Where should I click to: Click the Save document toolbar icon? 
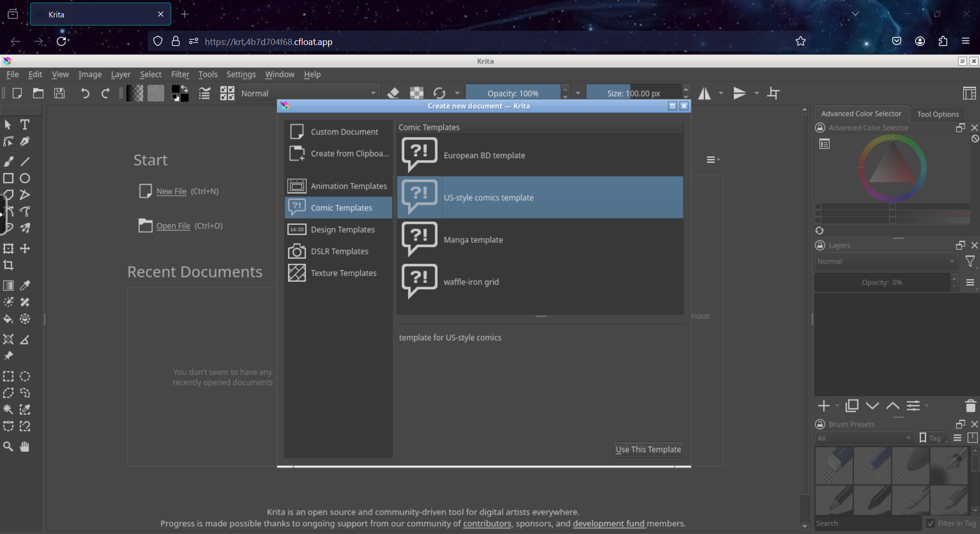click(x=59, y=94)
